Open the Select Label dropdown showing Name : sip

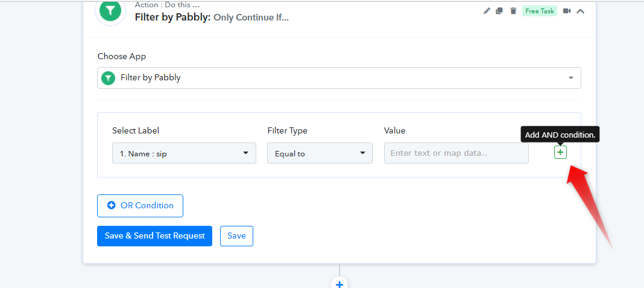coord(184,153)
